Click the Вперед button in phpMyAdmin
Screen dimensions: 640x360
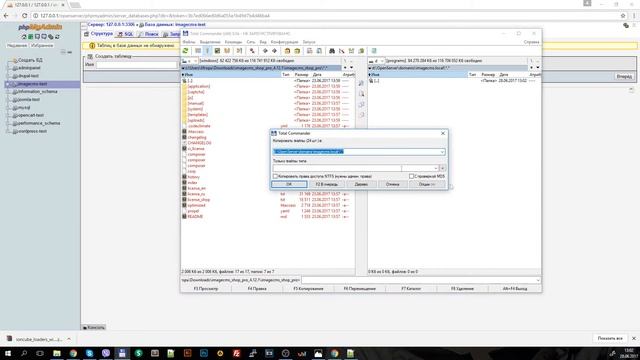(x=624, y=76)
